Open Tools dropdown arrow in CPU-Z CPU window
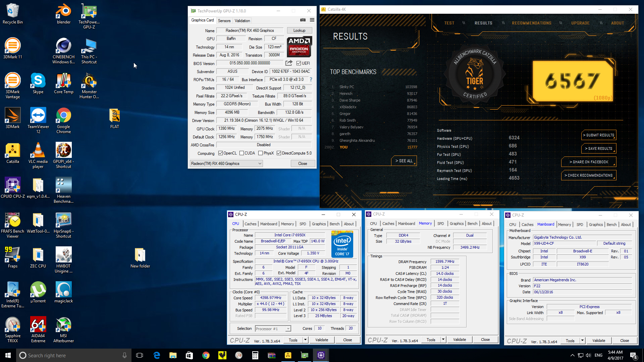The image size is (644, 362). [305, 340]
